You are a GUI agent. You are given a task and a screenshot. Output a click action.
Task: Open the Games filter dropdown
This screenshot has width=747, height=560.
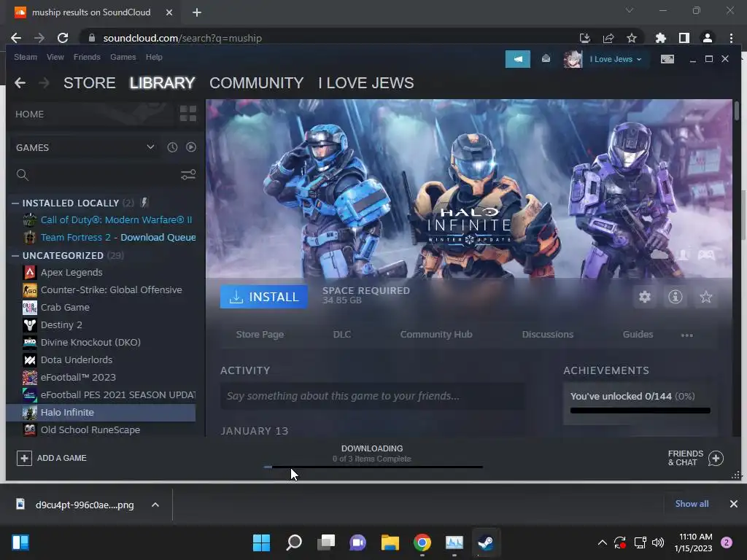pos(85,147)
